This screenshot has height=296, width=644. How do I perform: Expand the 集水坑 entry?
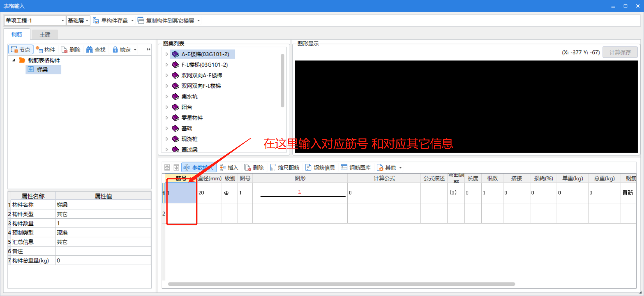coord(167,96)
